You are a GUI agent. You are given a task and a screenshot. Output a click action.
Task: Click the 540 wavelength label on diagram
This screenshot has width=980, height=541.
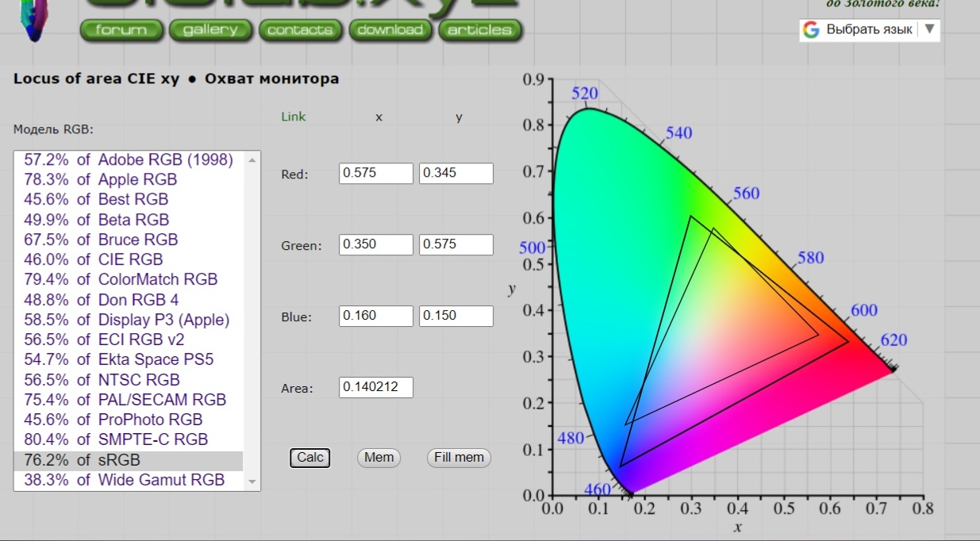pyautogui.click(x=679, y=133)
